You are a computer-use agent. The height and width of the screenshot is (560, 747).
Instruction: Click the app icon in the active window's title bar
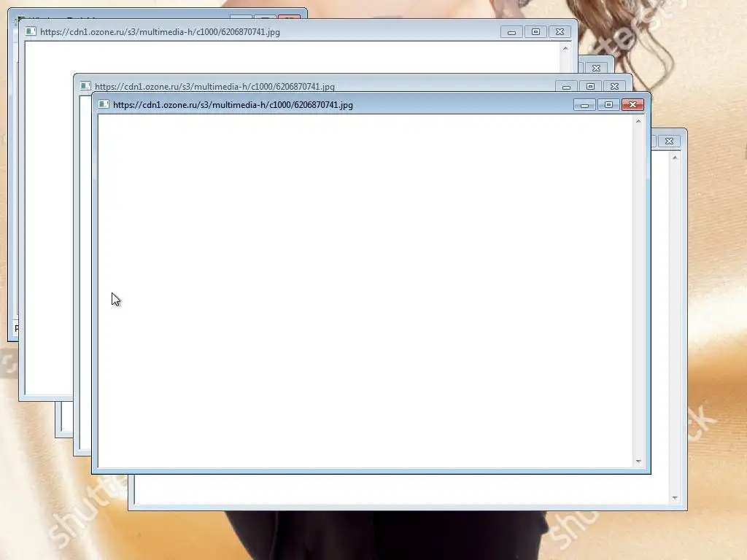104,104
